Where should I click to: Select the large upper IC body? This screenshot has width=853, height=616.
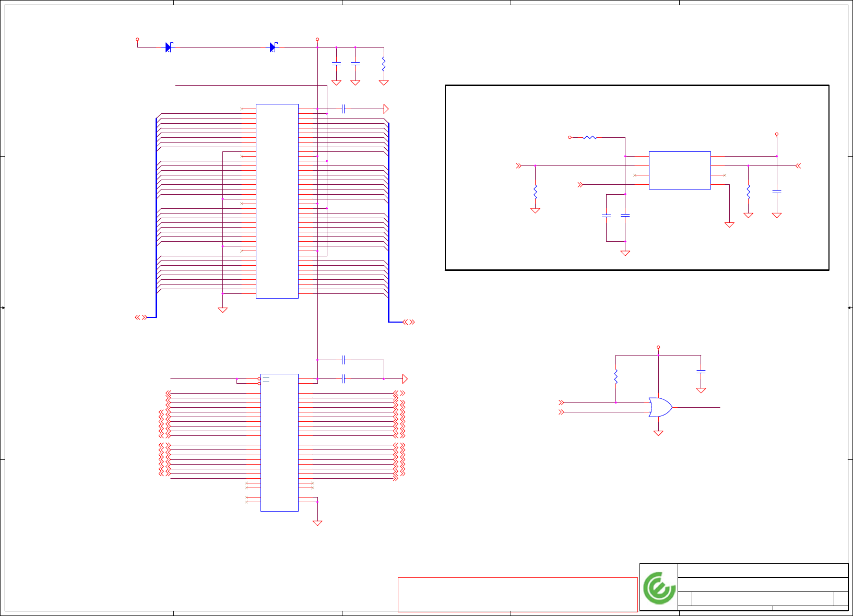(x=277, y=201)
